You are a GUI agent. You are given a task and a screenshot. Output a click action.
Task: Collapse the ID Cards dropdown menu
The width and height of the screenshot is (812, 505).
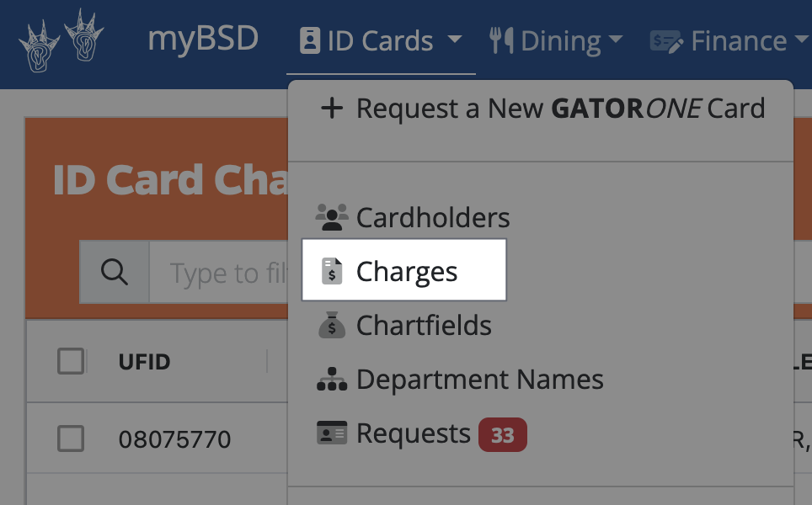[x=381, y=40]
